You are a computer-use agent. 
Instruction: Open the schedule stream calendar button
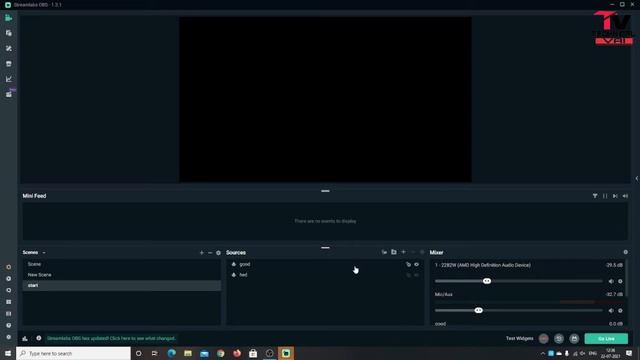click(574, 338)
